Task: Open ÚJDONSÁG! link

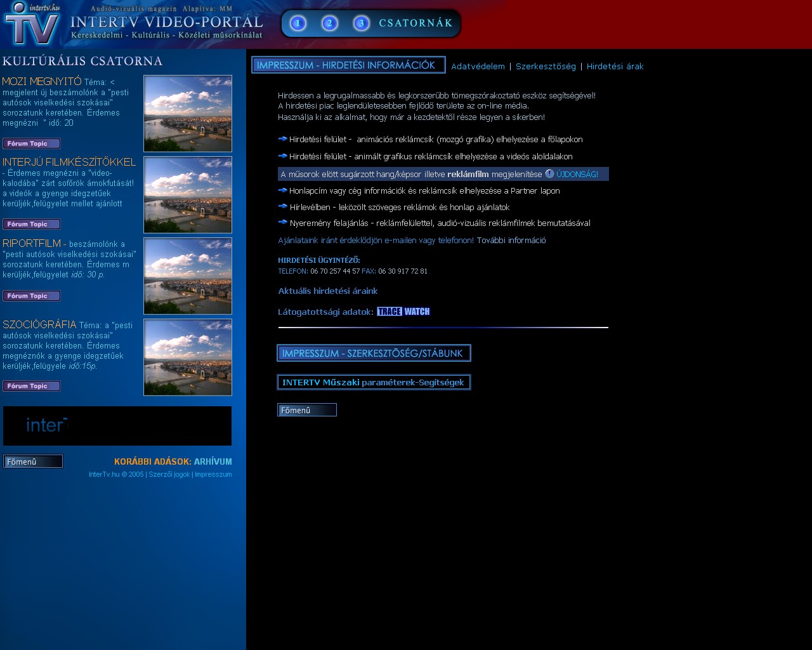Action: pyautogui.click(x=577, y=174)
